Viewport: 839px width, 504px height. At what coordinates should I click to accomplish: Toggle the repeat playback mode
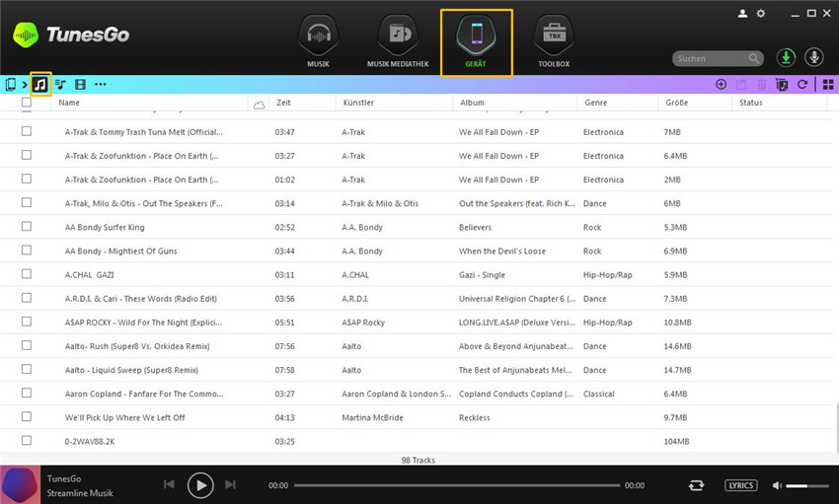click(x=697, y=485)
